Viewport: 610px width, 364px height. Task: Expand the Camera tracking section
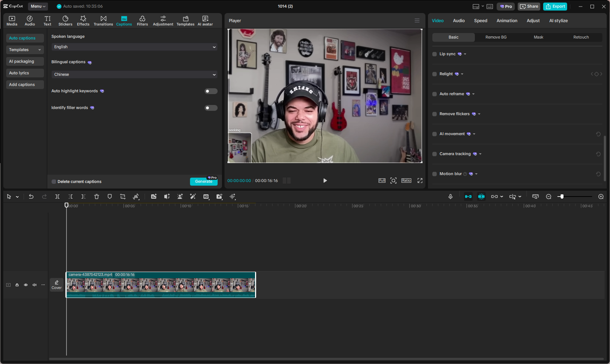(x=480, y=154)
